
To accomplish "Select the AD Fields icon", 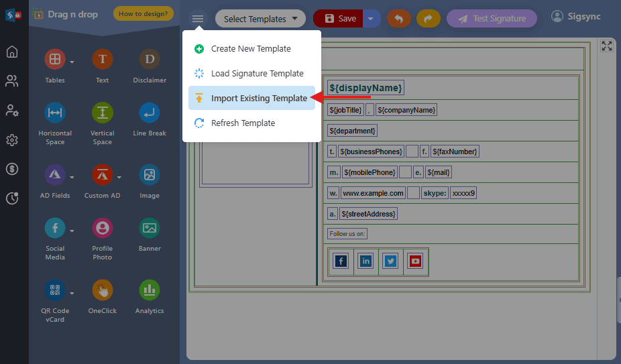I will tap(54, 175).
